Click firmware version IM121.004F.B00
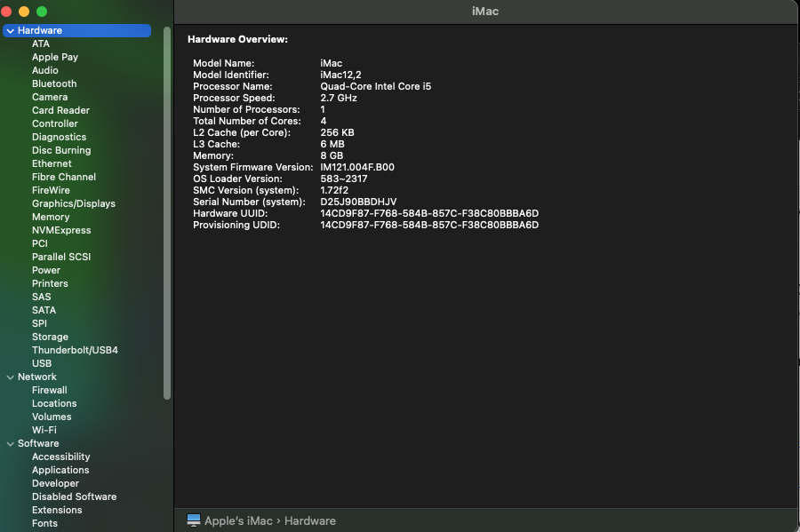Viewport: 800px width, 532px height. (x=357, y=167)
